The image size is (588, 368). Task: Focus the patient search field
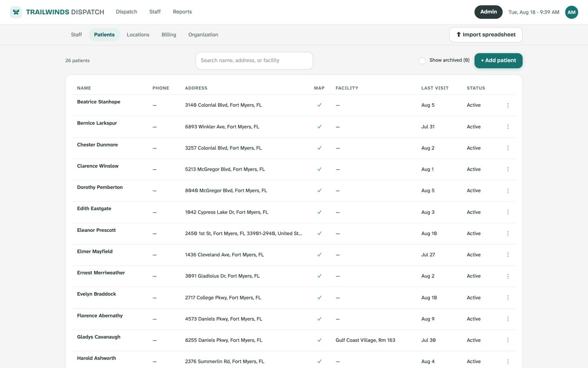(x=254, y=60)
